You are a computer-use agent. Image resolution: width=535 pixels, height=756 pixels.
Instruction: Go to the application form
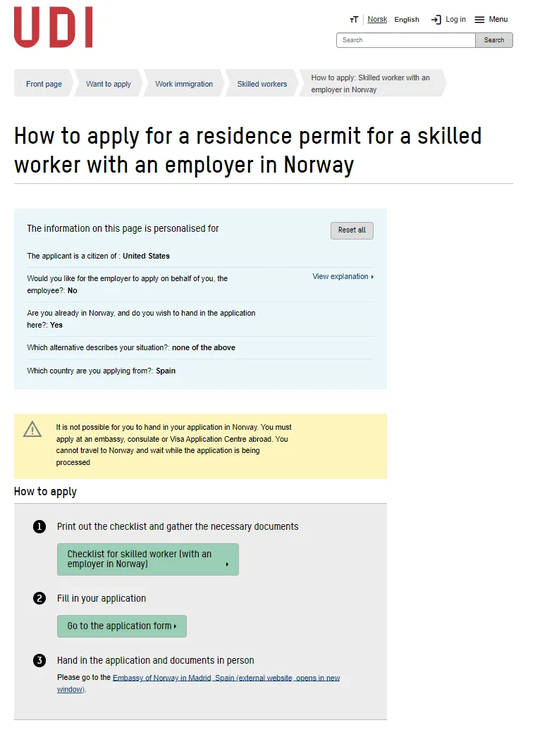[121, 626]
